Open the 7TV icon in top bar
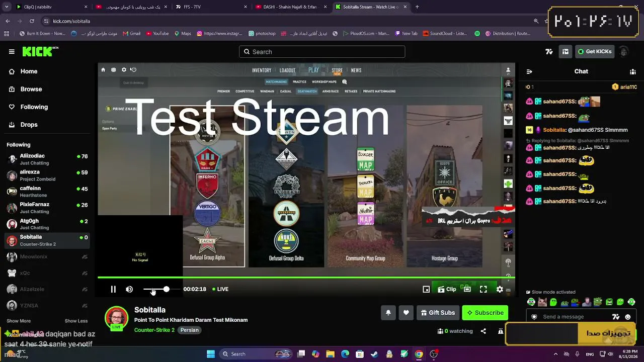Screen dimensions: 644x362 click(x=549, y=52)
